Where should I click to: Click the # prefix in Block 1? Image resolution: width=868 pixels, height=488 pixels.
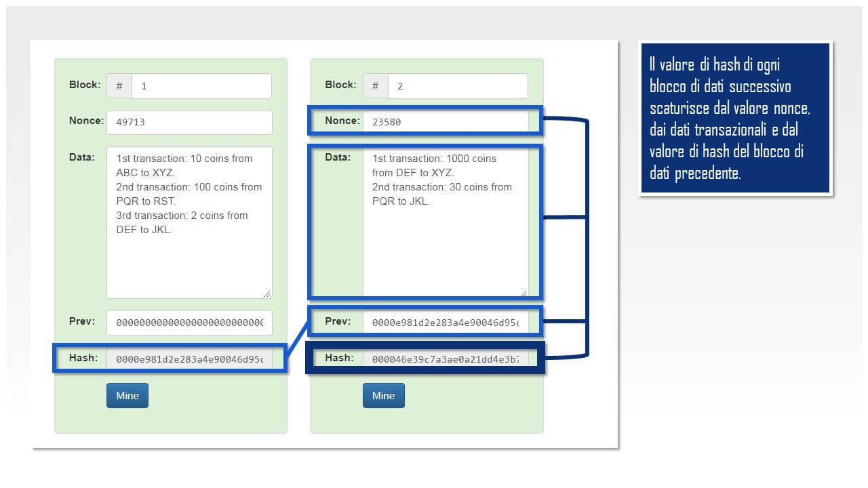tap(119, 86)
